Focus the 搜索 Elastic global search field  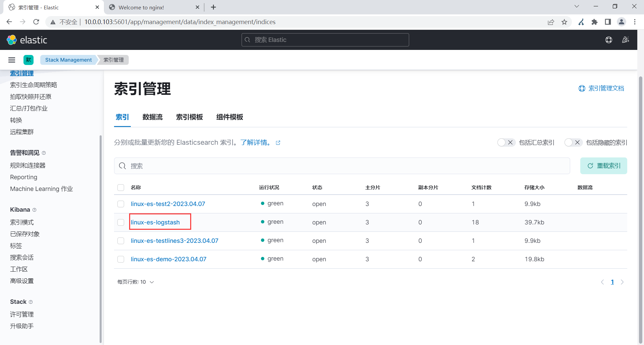click(325, 40)
